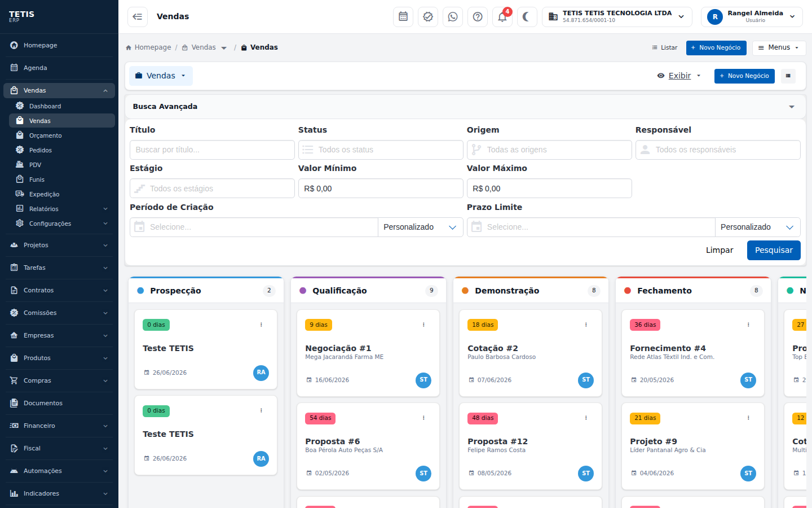Open the Status filter dropdown
This screenshot has height=508, width=812.
click(x=381, y=150)
